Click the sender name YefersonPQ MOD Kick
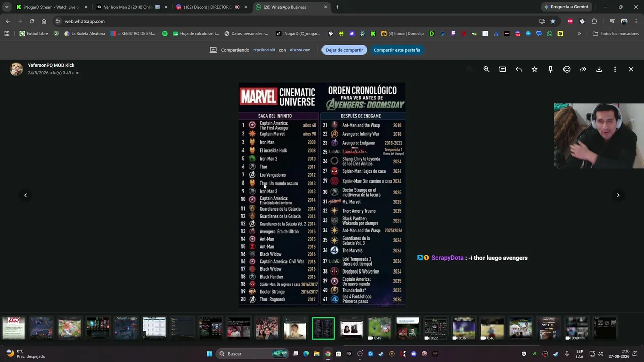The height and width of the screenshot is (362, 644). pos(51,65)
